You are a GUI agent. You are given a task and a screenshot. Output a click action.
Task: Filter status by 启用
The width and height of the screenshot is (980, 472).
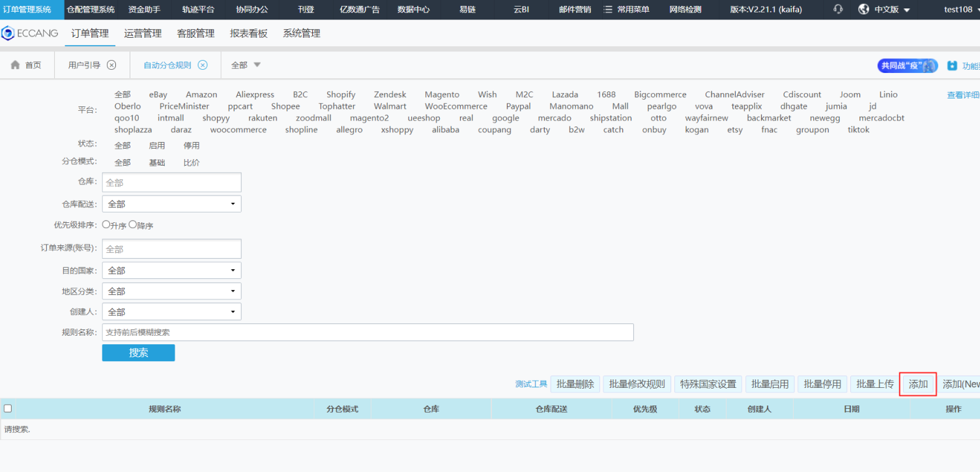click(x=157, y=145)
